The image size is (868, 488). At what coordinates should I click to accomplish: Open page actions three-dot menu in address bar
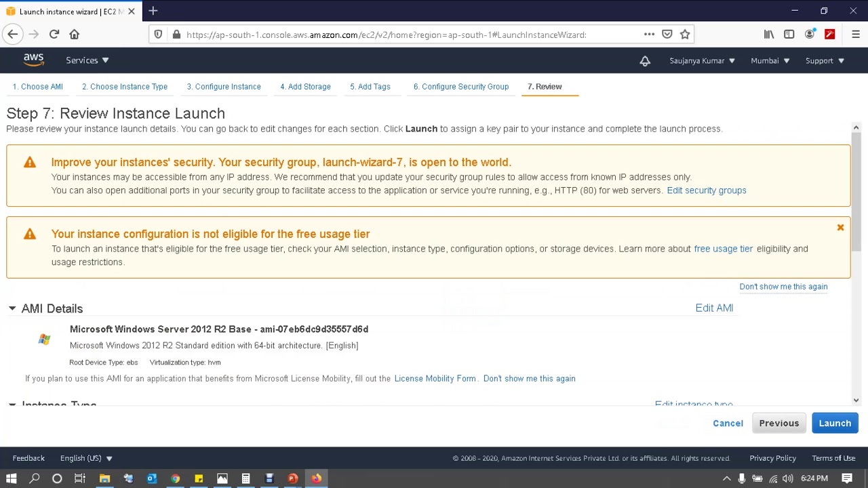tap(649, 34)
